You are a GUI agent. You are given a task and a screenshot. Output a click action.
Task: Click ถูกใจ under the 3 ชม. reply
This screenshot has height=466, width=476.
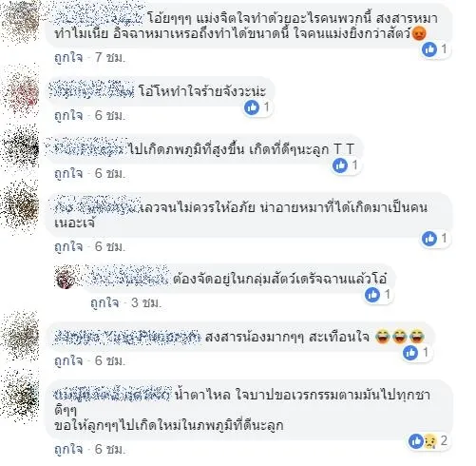[x=105, y=303]
